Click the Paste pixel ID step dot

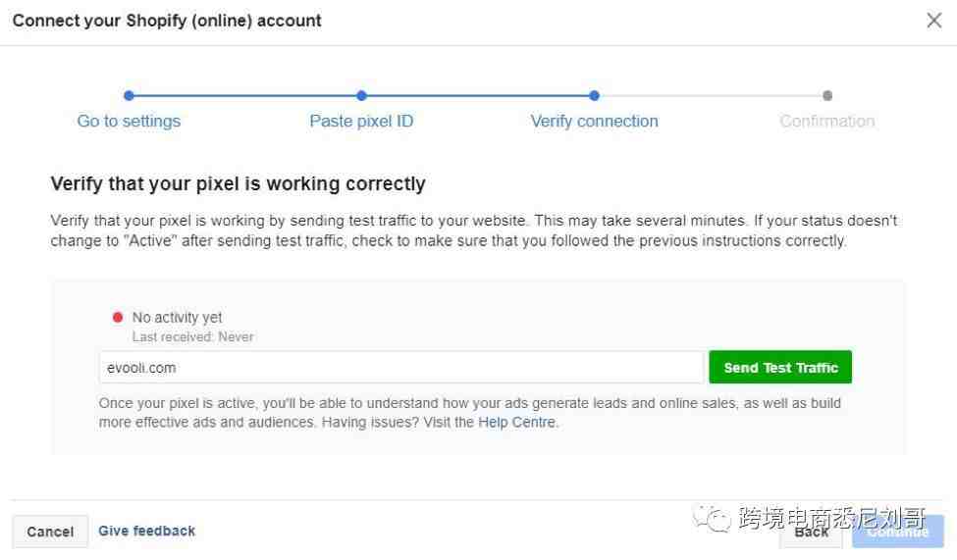click(361, 96)
